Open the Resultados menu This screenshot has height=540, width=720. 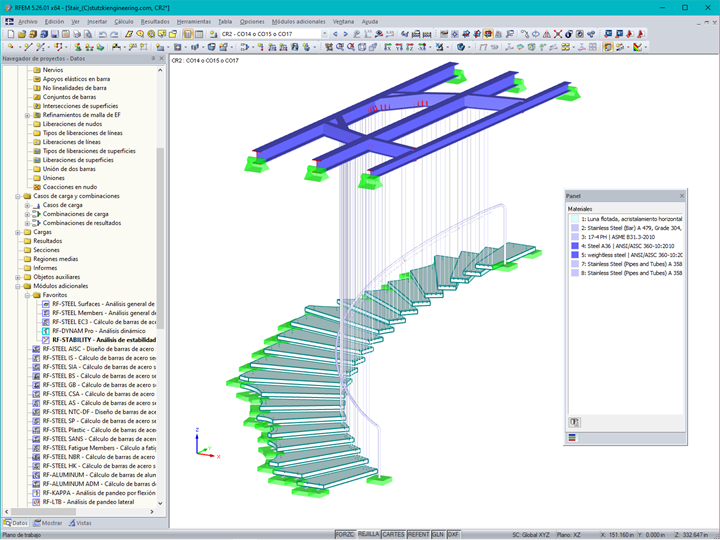click(x=155, y=22)
